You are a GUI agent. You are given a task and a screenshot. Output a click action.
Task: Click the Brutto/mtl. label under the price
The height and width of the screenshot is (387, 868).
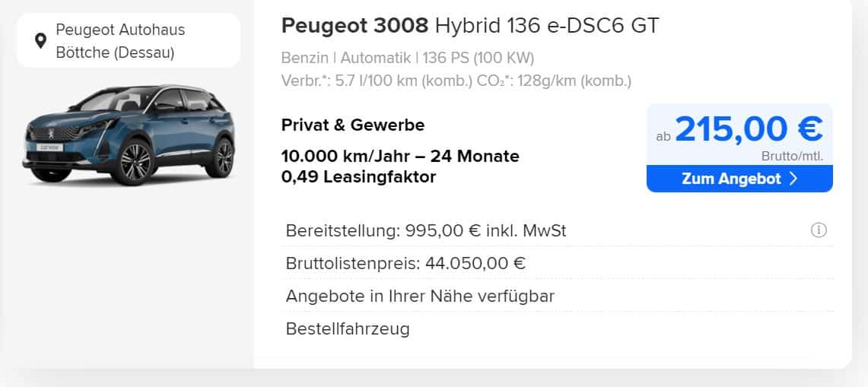[792, 156]
